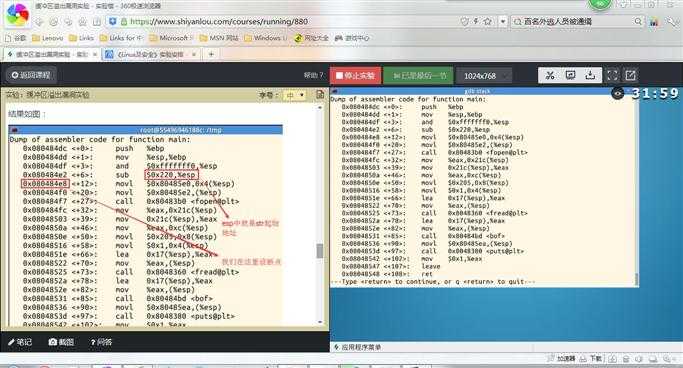
Task: Click the 360 browser logo icon
Action: 17,14
